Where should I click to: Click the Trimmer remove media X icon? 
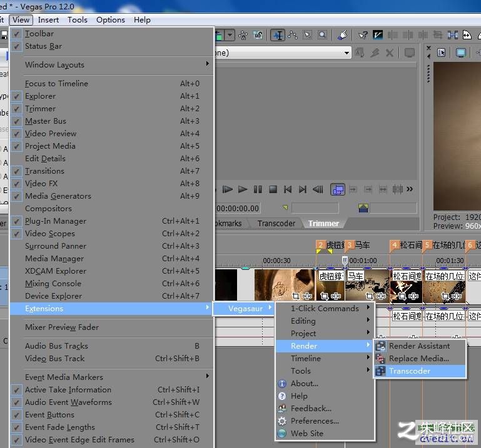pyautogui.click(x=390, y=53)
